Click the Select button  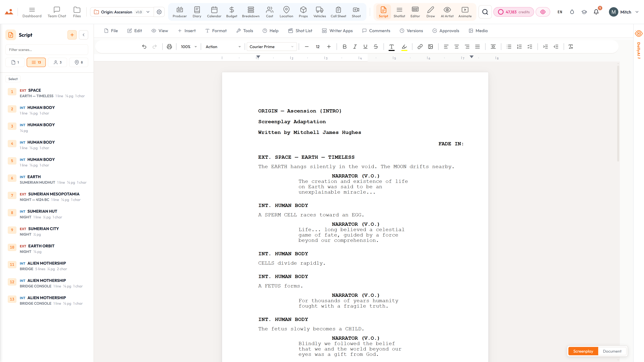click(13, 79)
